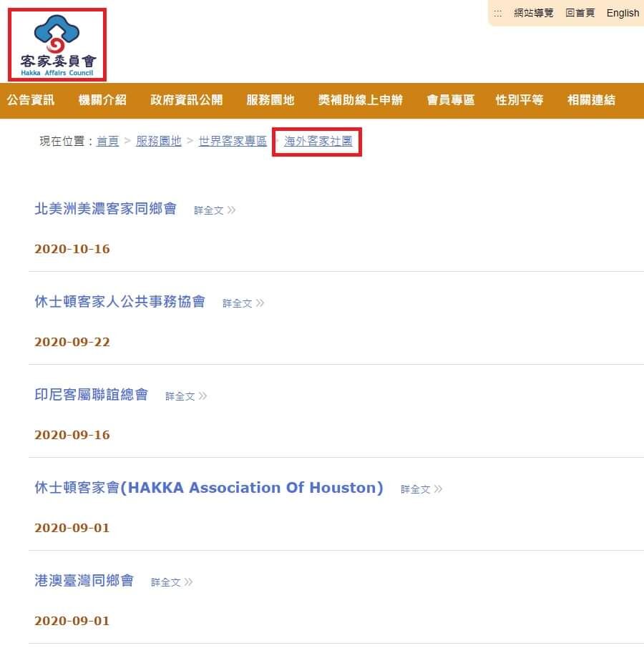The height and width of the screenshot is (648, 644).
Task: Switch language to English
Action: 623,13
